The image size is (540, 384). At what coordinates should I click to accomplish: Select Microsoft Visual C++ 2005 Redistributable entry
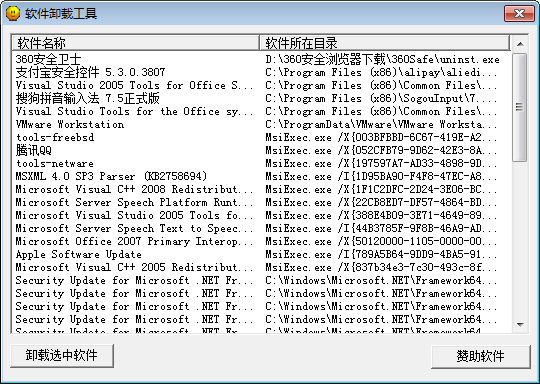[134, 268]
